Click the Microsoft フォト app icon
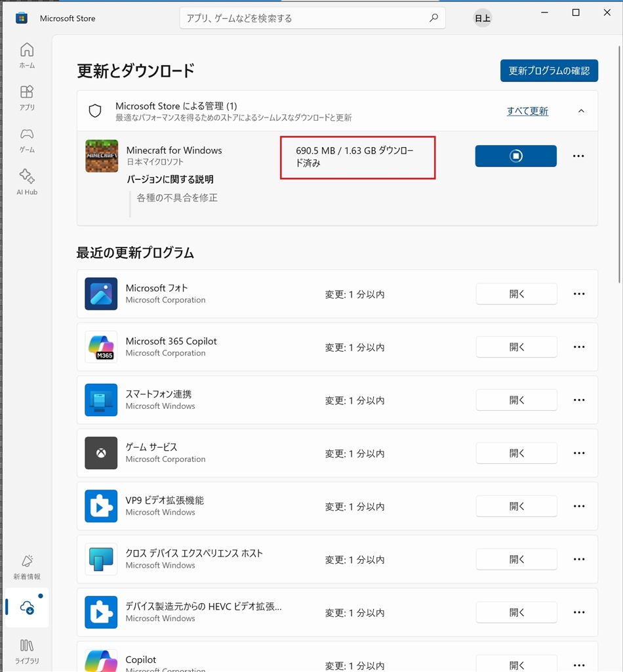 101,293
